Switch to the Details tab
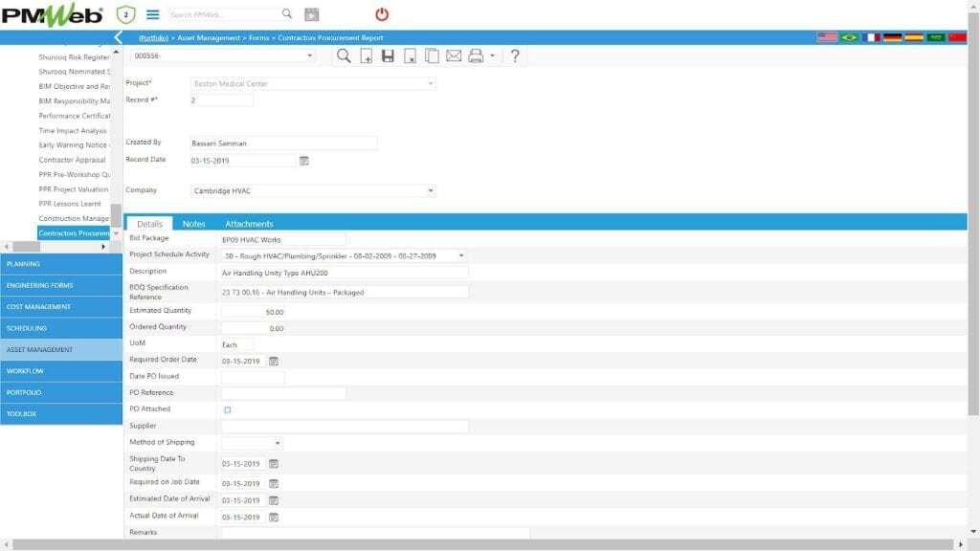 149,224
